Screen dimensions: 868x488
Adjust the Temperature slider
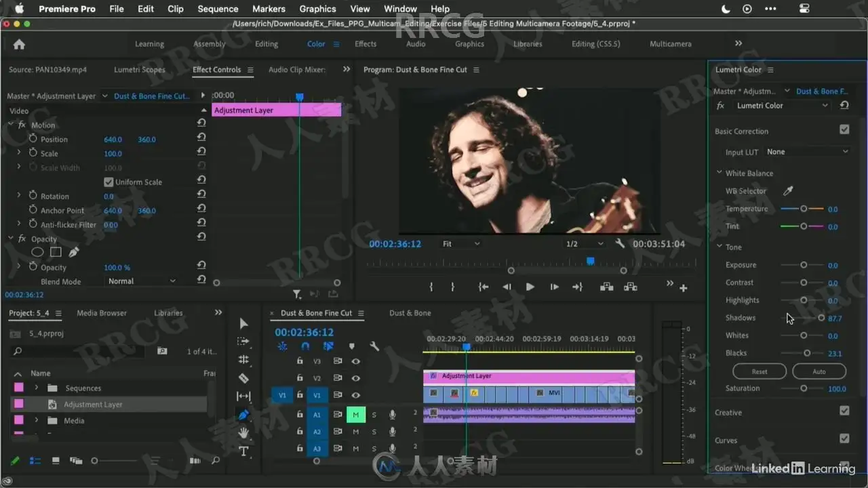[804, 209]
